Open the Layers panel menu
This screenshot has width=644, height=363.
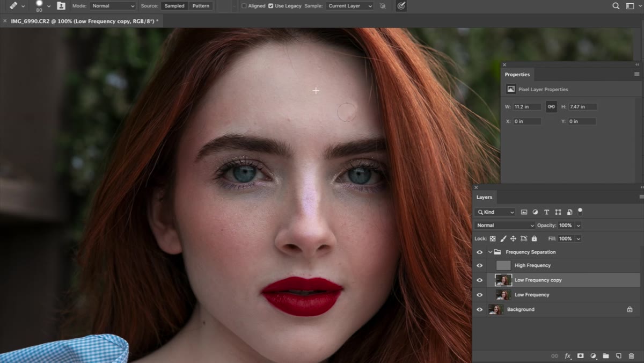(x=641, y=197)
